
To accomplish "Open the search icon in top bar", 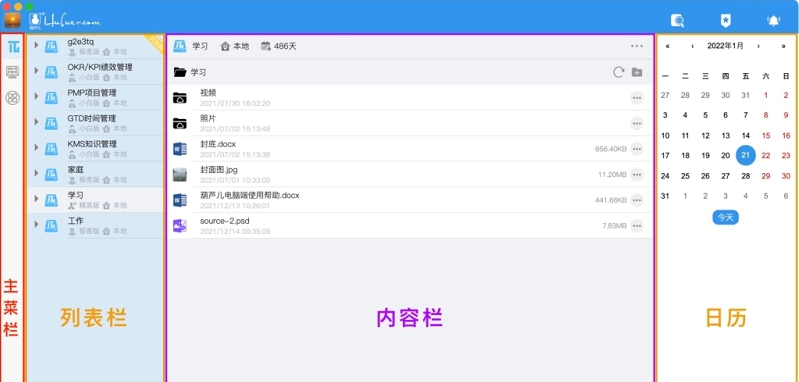I will [x=677, y=20].
